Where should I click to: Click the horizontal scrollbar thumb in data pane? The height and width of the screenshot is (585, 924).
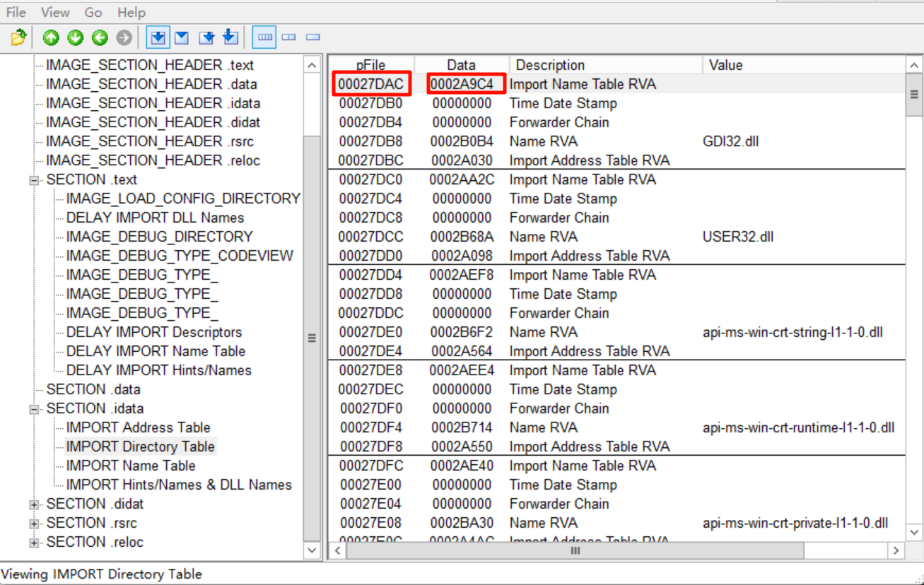575,550
